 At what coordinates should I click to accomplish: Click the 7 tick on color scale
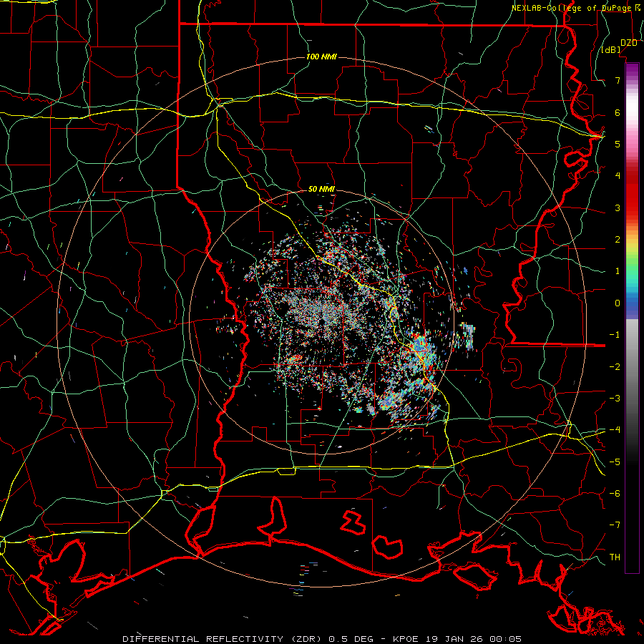(x=618, y=80)
